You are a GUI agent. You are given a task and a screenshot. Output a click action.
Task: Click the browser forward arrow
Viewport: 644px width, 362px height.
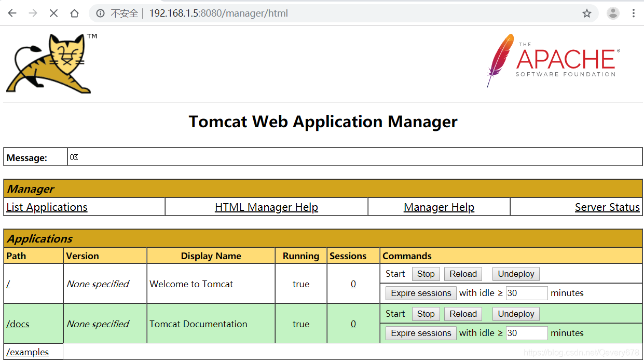[33, 13]
